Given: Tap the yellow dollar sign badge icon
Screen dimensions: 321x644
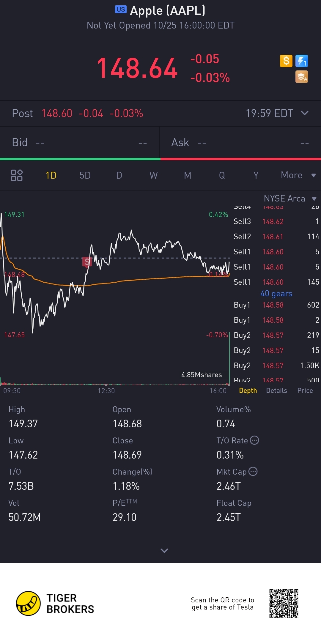Looking at the screenshot, I should pyautogui.click(x=286, y=61).
